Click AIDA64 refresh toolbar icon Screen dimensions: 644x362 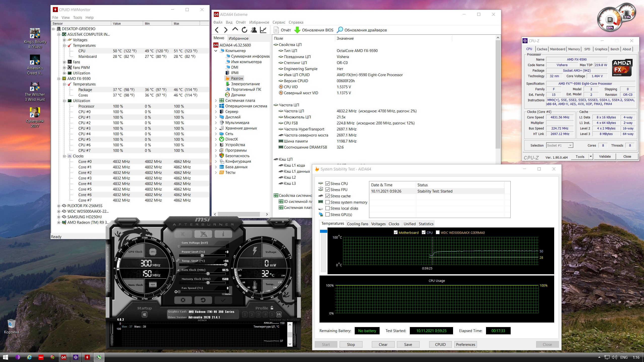[x=244, y=30]
